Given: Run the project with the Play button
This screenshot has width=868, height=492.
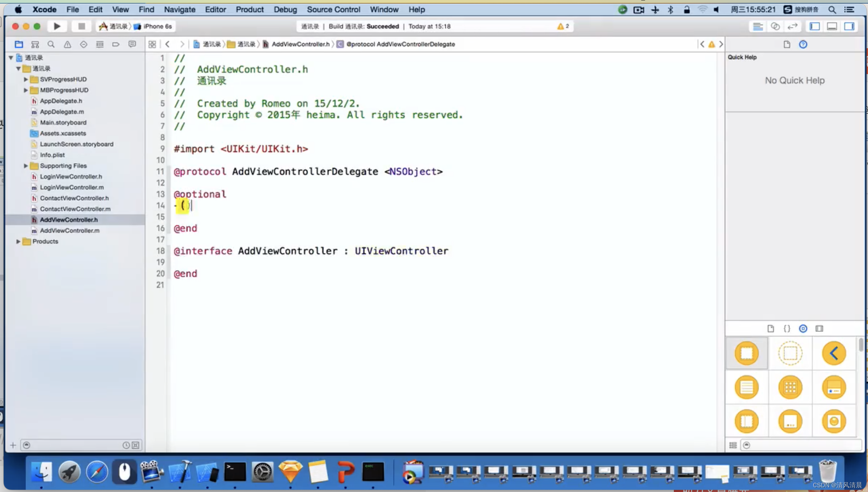Looking at the screenshot, I should point(57,26).
